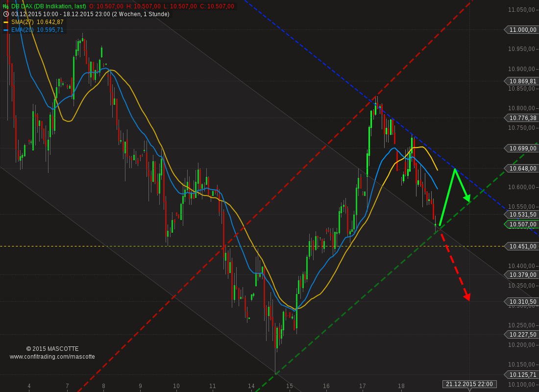This screenshot has height=392, width=539.
Task: Click date axis label 15
Action: point(290,386)
